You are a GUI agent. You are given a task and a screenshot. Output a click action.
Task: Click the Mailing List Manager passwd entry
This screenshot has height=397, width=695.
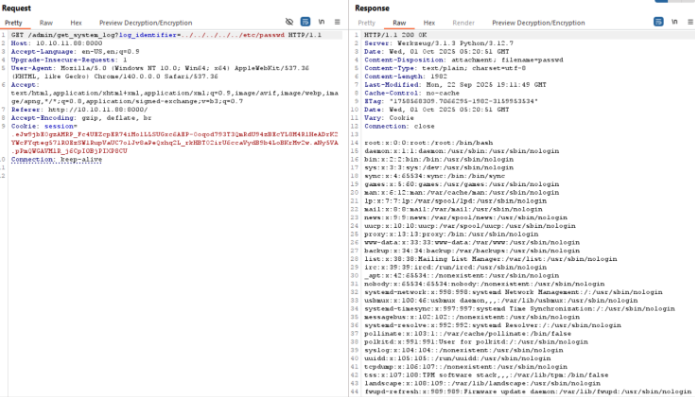(491, 259)
